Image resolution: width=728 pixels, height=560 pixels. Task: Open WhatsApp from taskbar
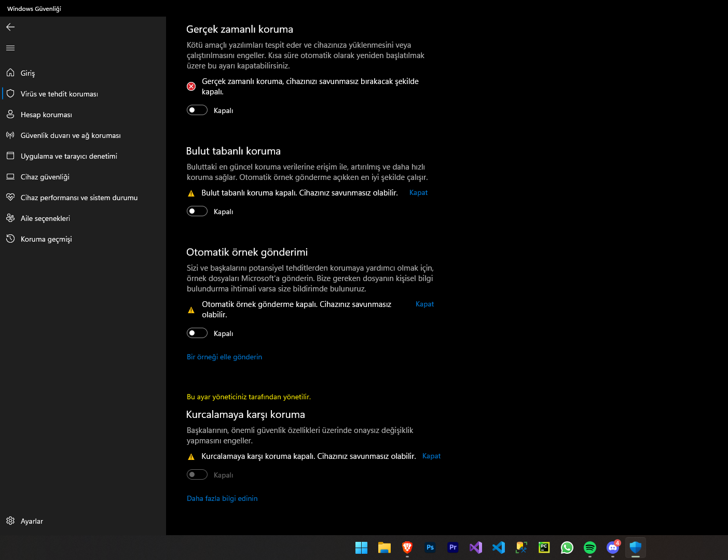pos(567,548)
